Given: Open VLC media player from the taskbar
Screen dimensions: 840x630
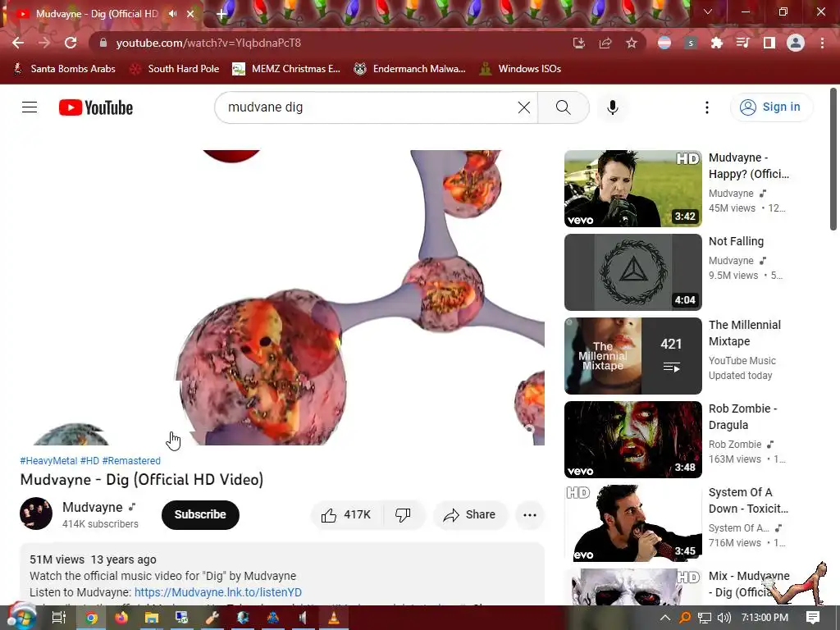Looking at the screenshot, I should (x=333, y=618).
